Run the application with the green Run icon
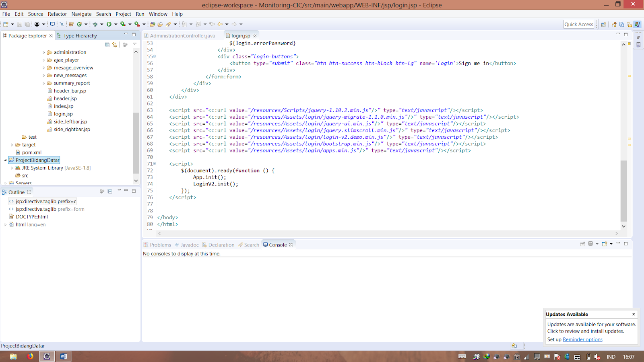The width and height of the screenshot is (644, 362). 109,24
